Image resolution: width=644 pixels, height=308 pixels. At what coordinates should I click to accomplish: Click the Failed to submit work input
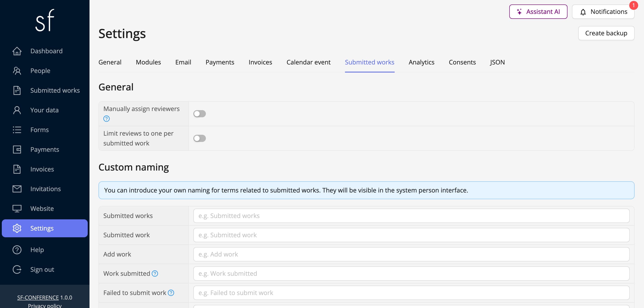pos(411,293)
